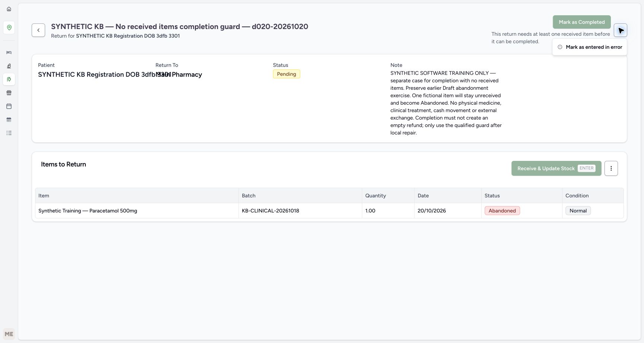The width and height of the screenshot is (644, 343).
Task: Open the store icon in sidebar
Action: (x=9, y=93)
